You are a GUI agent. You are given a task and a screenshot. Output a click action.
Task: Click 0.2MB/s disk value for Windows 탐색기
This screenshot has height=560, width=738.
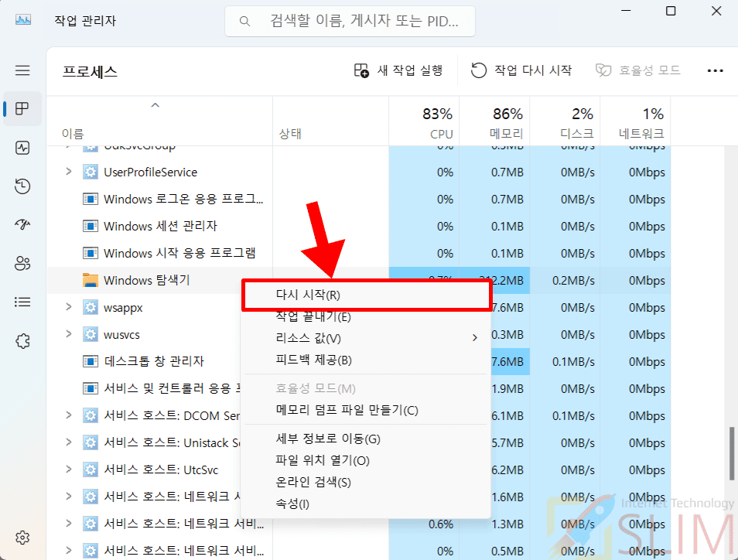(x=573, y=281)
